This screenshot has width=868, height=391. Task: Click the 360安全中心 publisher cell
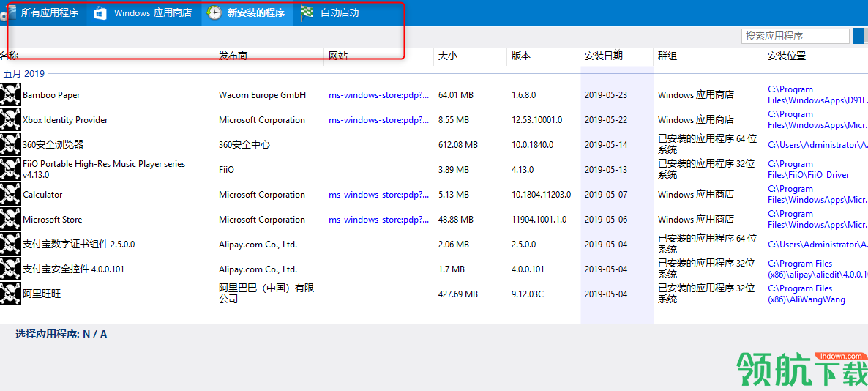[244, 145]
